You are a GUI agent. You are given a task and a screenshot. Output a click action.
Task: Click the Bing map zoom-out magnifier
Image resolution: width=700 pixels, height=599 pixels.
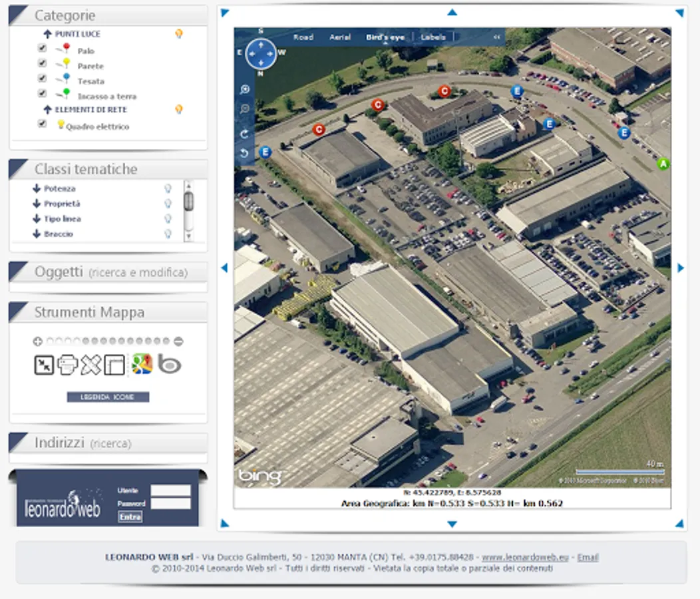point(245,108)
